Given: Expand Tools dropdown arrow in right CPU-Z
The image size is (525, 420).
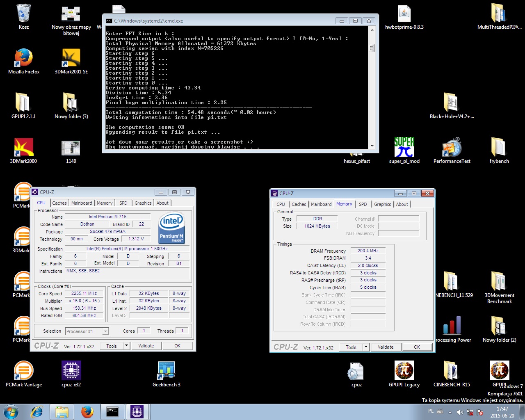Looking at the screenshot, I should [x=366, y=347].
